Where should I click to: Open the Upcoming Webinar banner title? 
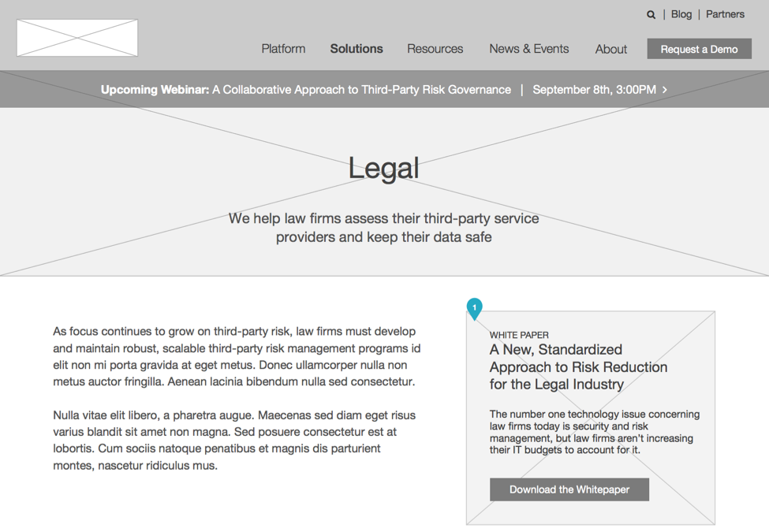[305, 90]
